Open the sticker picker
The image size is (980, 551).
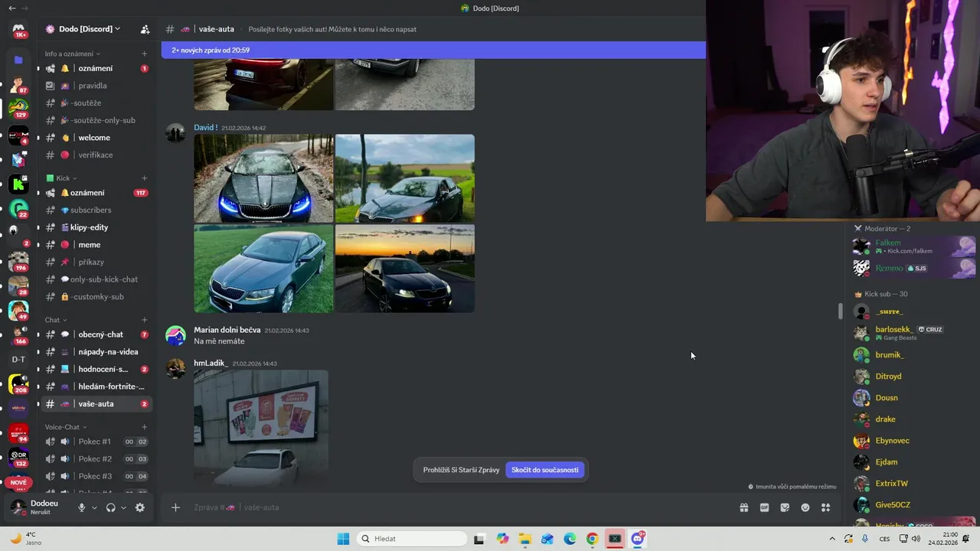click(x=785, y=507)
